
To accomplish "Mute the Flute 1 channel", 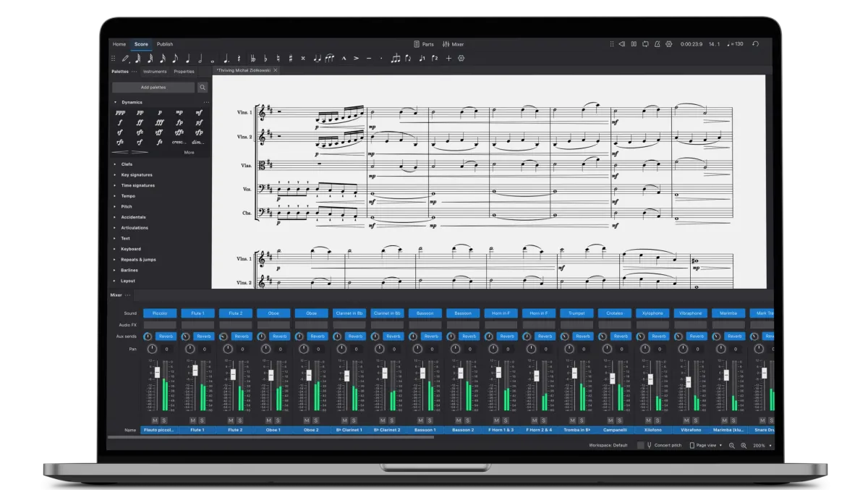I will pyautogui.click(x=192, y=421).
